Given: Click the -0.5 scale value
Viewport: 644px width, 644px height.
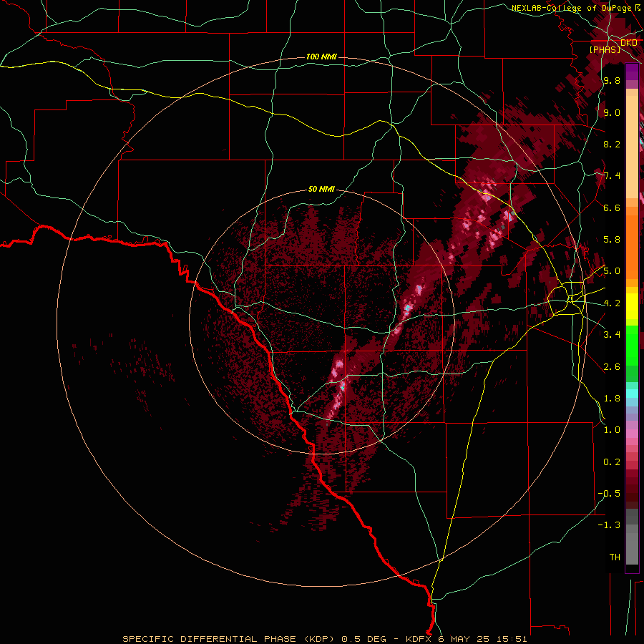Looking at the screenshot, I should tap(609, 494).
